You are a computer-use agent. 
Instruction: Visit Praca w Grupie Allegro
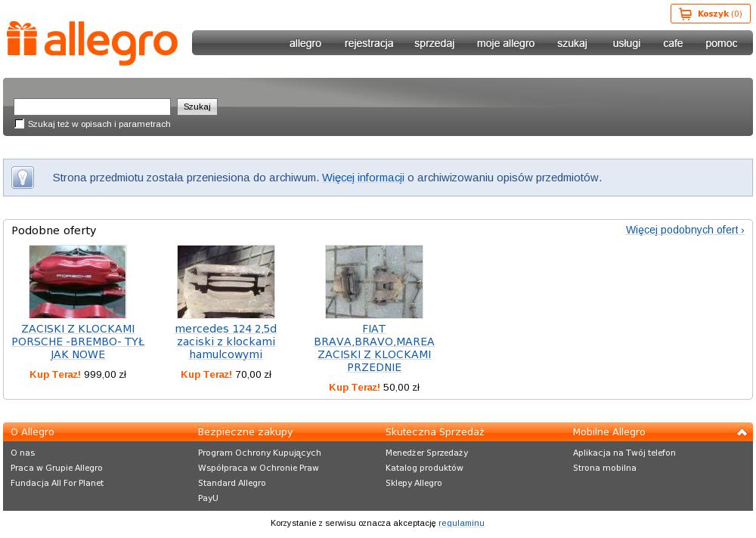click(57, 468)
